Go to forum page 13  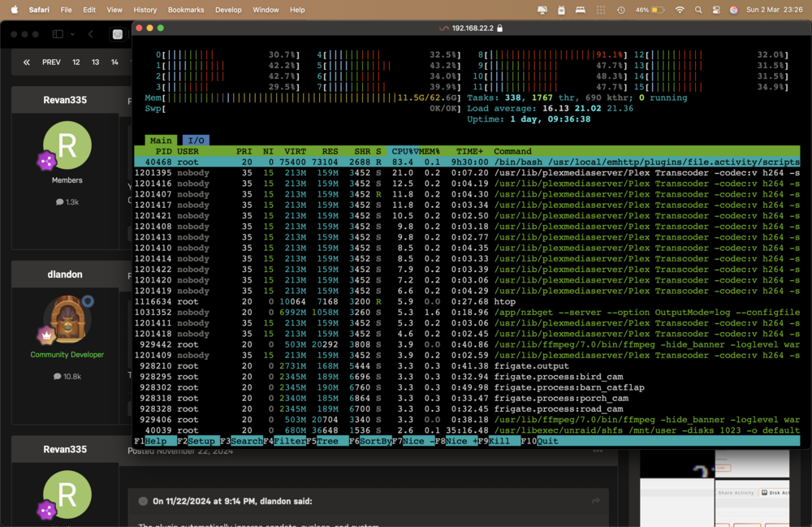point(95,63)
